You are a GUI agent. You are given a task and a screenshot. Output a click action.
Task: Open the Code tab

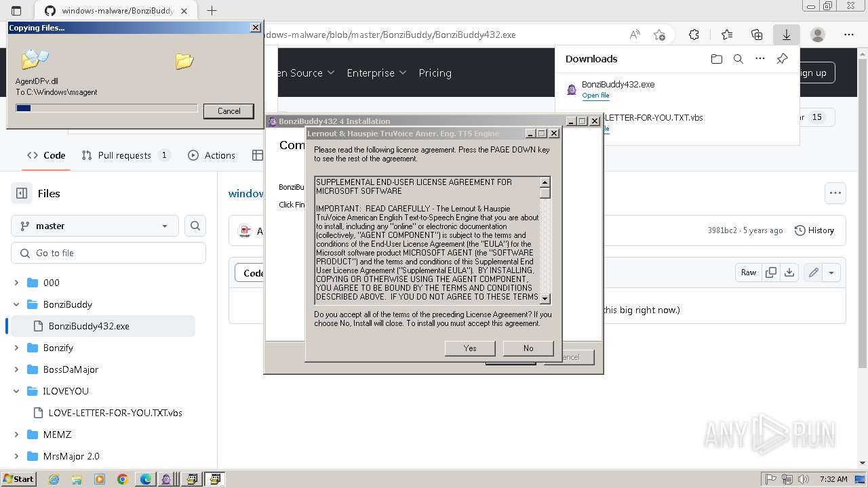(46, 155)
